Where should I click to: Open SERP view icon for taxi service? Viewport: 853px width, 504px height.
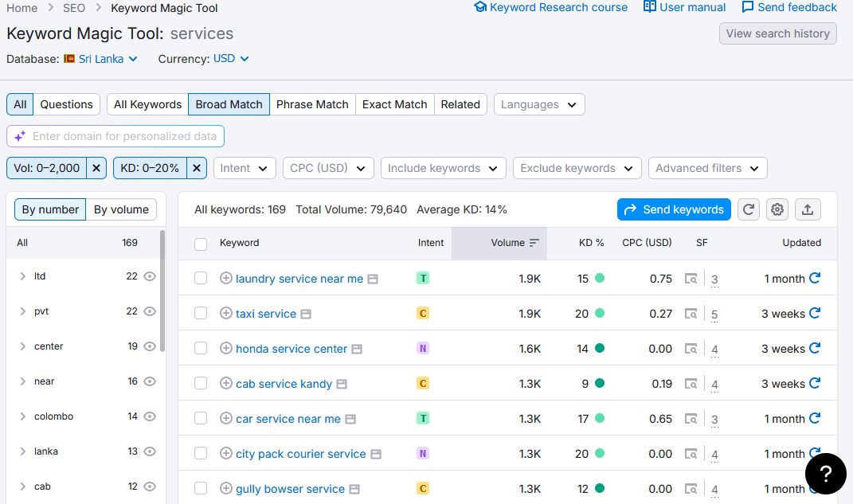point(306,314)
